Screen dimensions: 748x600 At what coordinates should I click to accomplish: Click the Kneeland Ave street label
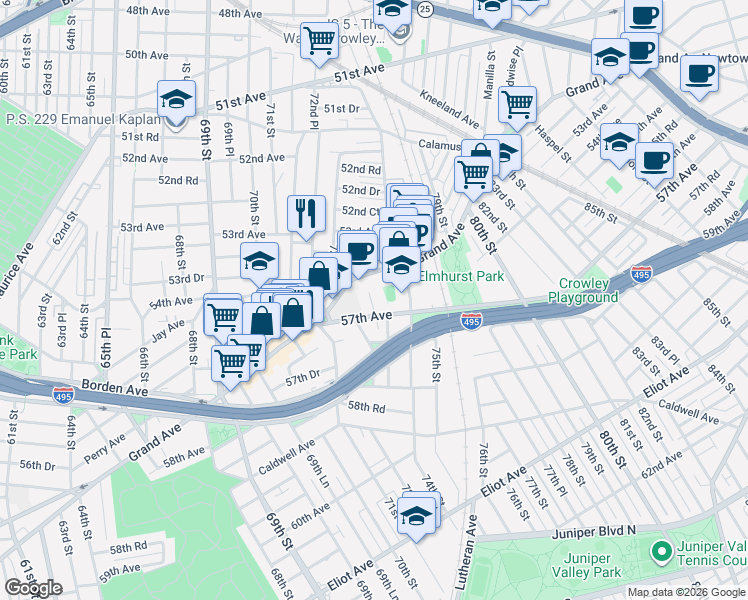coord(449,109)
